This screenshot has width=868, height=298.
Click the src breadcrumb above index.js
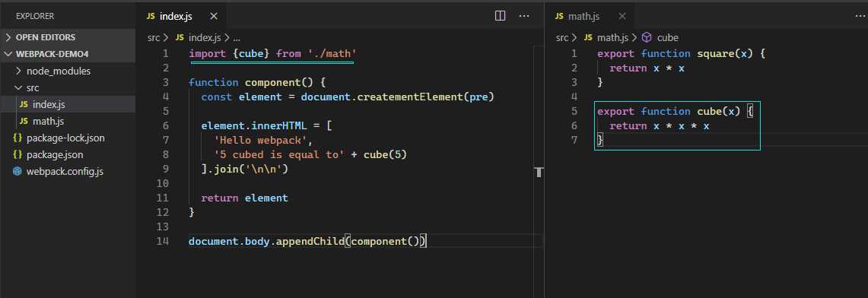(154, 37)
